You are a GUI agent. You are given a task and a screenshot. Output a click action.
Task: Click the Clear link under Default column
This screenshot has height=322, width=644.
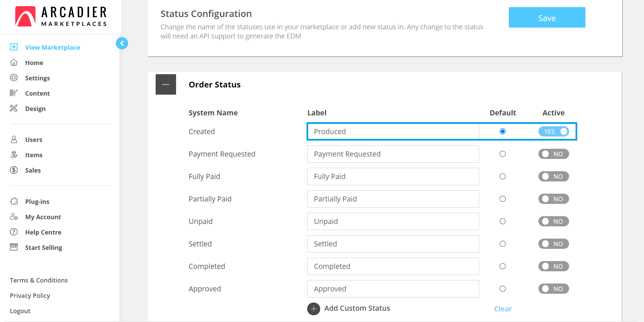tap(503, 309)
